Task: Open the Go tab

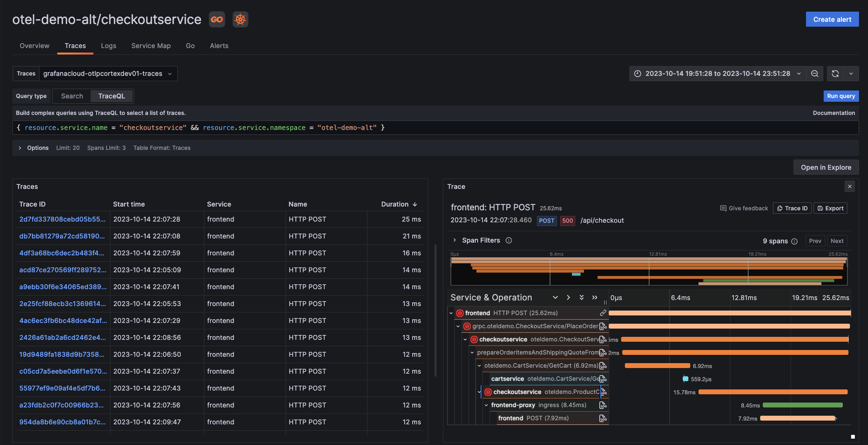Action: tap(190, 46)
